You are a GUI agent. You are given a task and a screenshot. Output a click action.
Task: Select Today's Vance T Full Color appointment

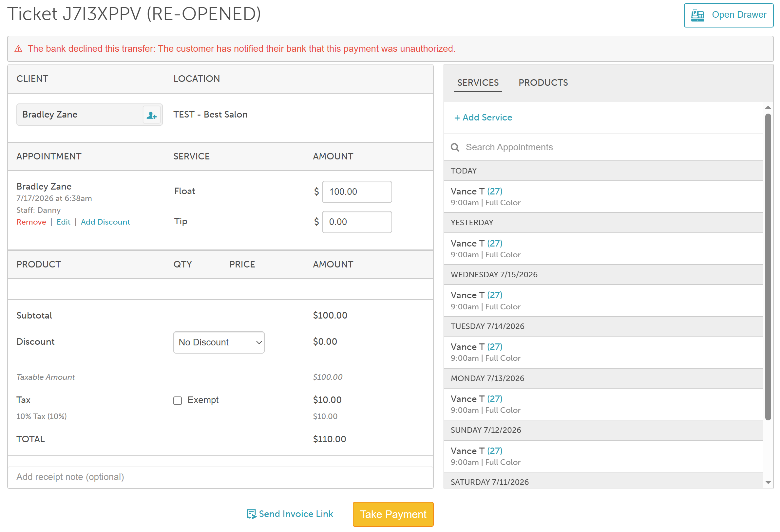tap(603, 197)
